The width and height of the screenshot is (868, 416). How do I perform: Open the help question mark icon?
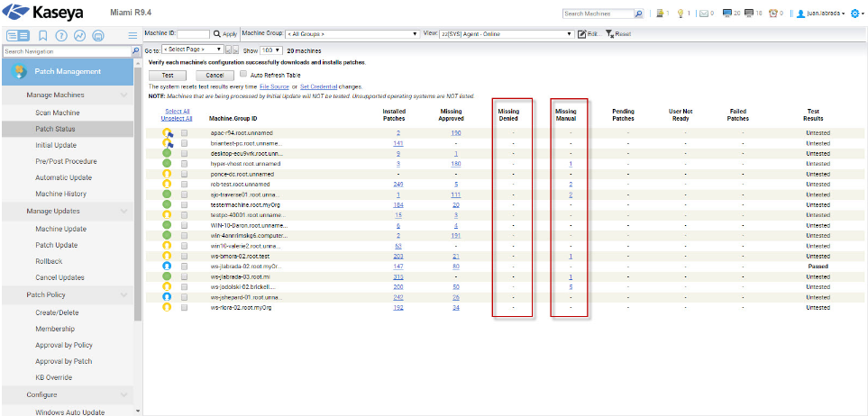click(61, 35)
